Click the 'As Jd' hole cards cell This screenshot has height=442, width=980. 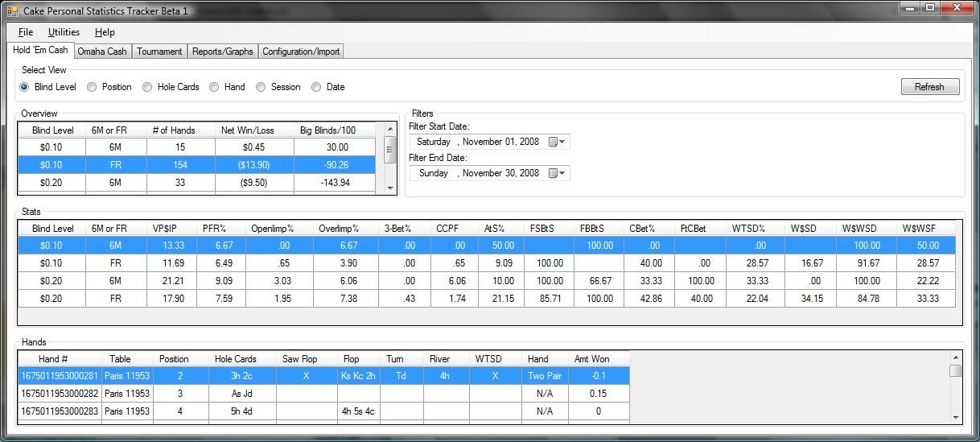(242, 394)
